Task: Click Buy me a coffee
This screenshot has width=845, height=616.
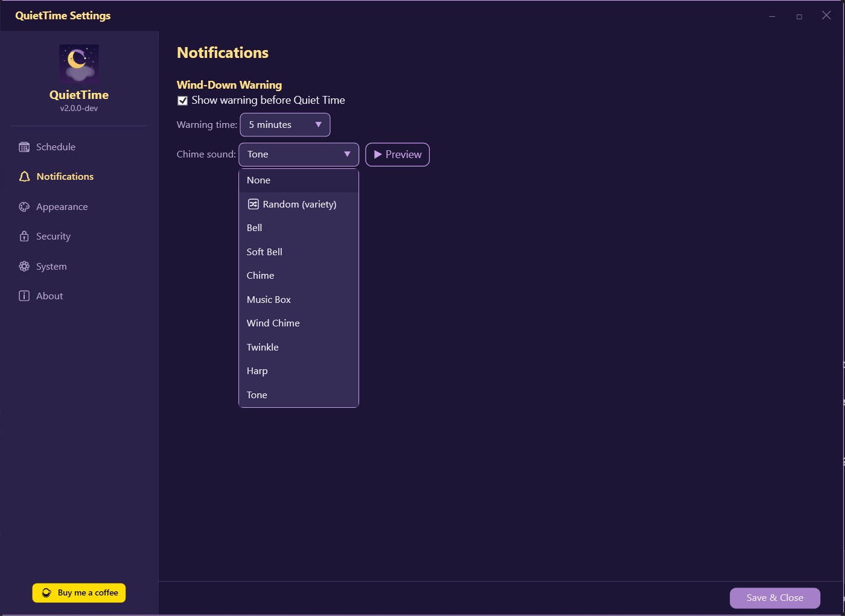Action: pos(79,592)
